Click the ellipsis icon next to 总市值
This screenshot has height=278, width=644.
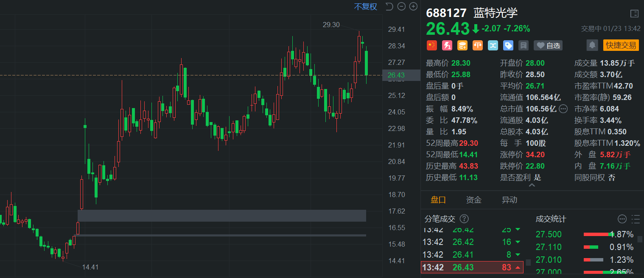pyautogui.click(x=563, y=109)
